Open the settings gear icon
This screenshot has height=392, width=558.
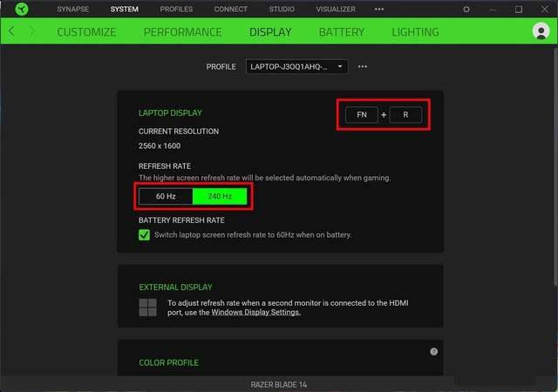pyautogui.click(x=466, y=10)
